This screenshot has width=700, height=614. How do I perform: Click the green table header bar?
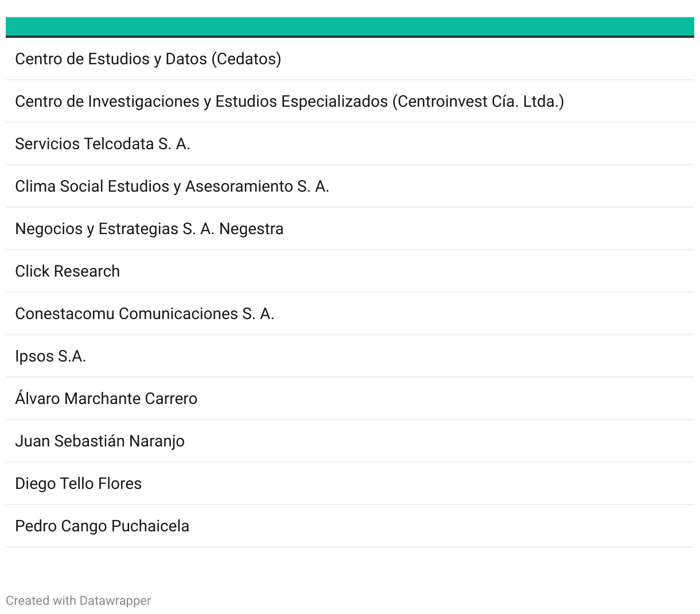click(349, 27)
